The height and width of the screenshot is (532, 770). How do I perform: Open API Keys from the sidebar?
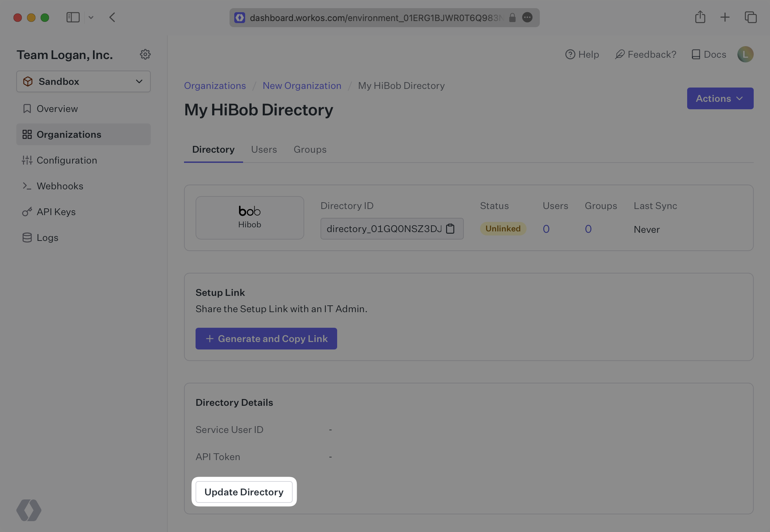(56, 212)
